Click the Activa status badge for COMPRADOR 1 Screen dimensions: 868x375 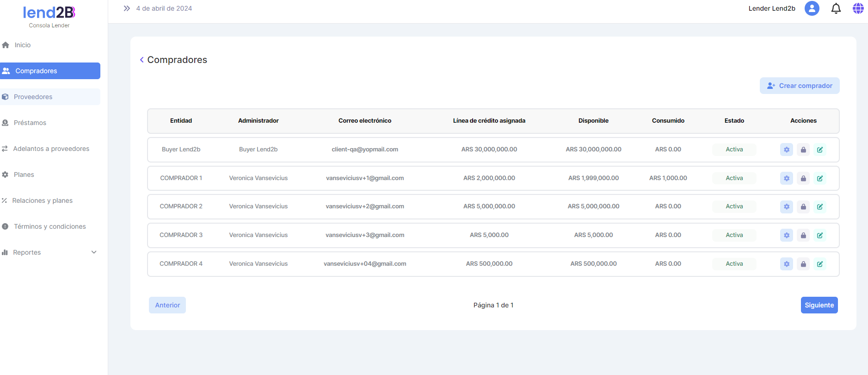tap(734, 178)
